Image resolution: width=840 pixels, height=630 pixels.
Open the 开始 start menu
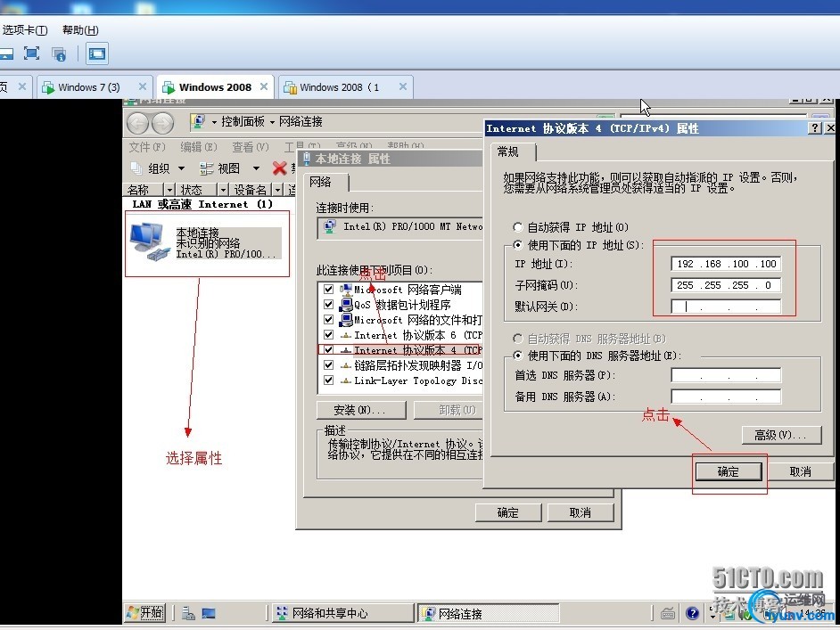pyautogui.click(x=145, y=612)
